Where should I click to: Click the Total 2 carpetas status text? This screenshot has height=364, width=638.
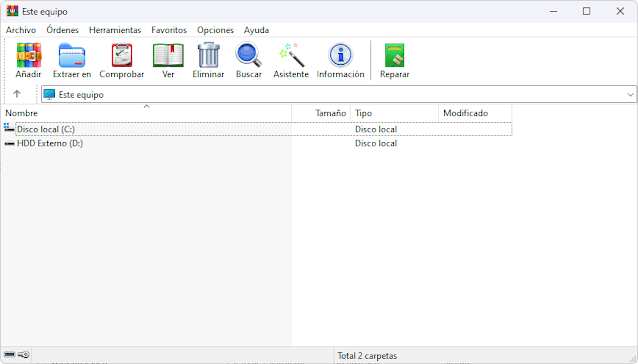point(367,356)
